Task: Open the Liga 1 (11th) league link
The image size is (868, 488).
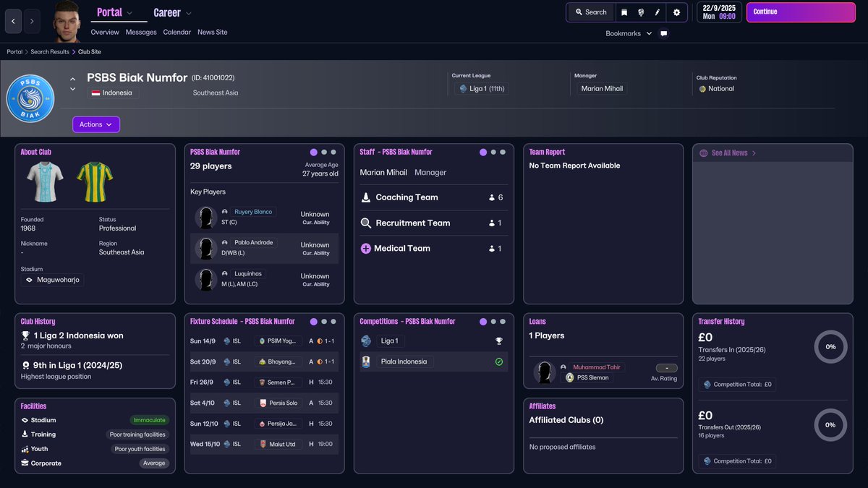Action: pos(481,89)
